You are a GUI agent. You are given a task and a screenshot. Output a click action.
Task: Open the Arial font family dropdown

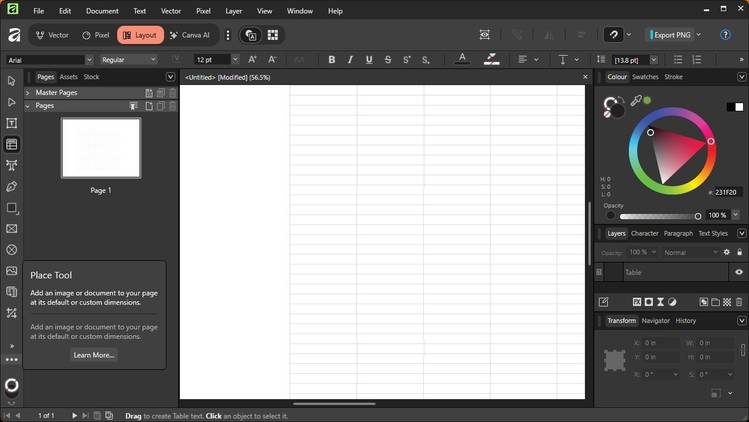coord(89,60)
